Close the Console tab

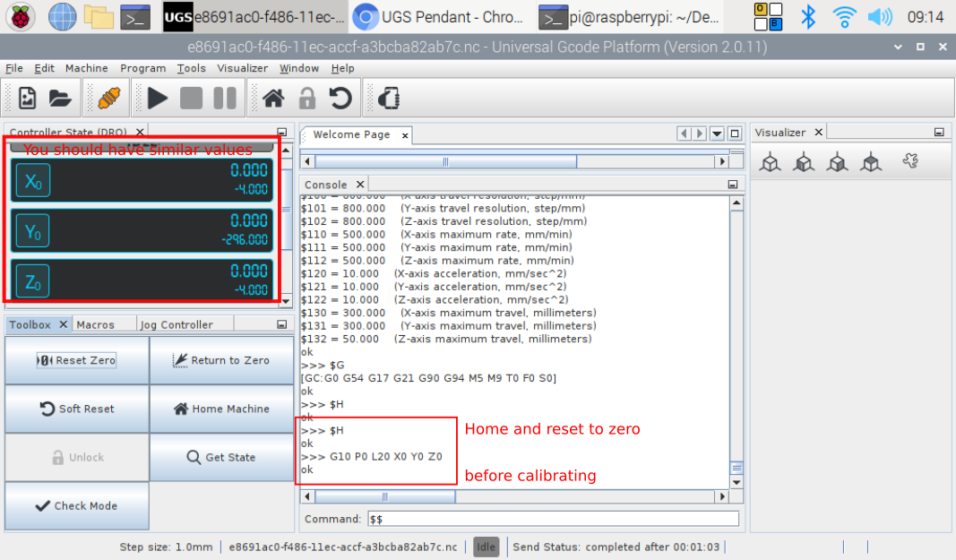click(x=360, y=185)
